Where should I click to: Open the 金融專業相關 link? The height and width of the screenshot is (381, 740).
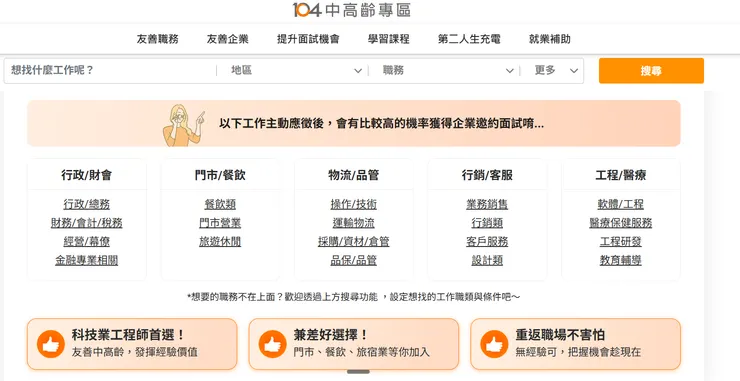tap(86, 260)
